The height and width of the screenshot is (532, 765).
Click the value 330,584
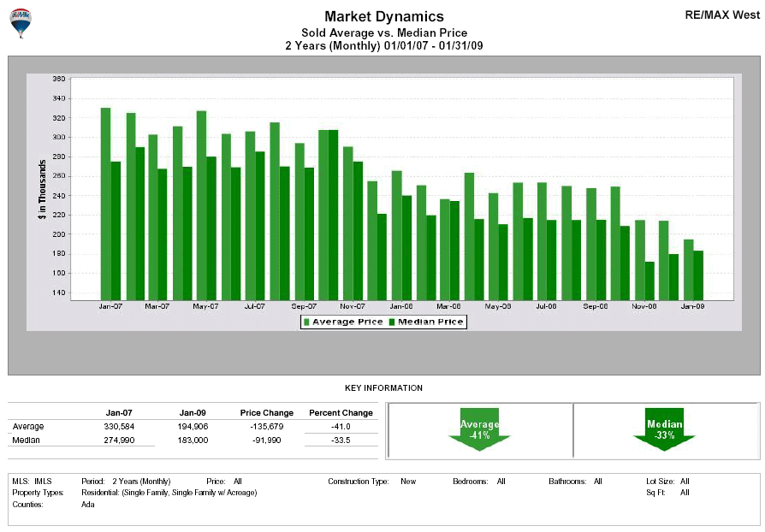(119, 426)
